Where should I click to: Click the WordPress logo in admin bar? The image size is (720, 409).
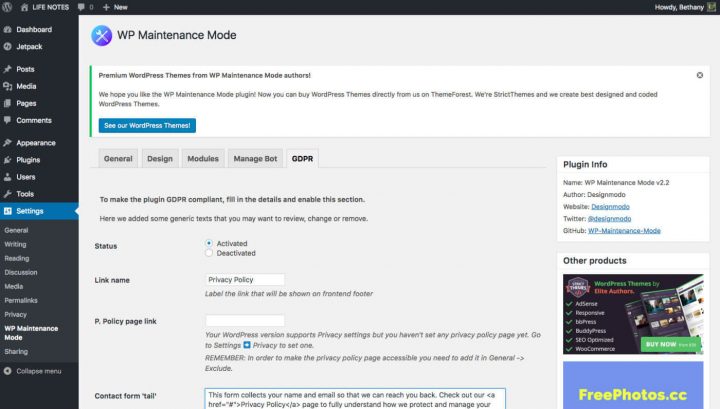[x=7, y=7]
